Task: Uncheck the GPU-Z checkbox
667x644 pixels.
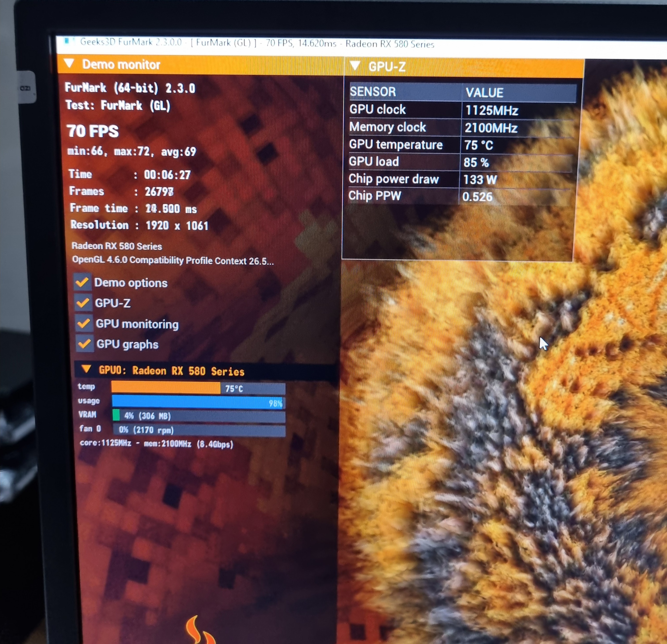Action: coord(83,302)
